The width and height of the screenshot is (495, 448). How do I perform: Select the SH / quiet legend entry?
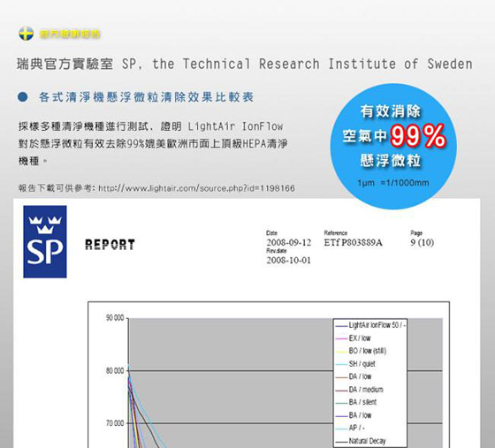355,364
